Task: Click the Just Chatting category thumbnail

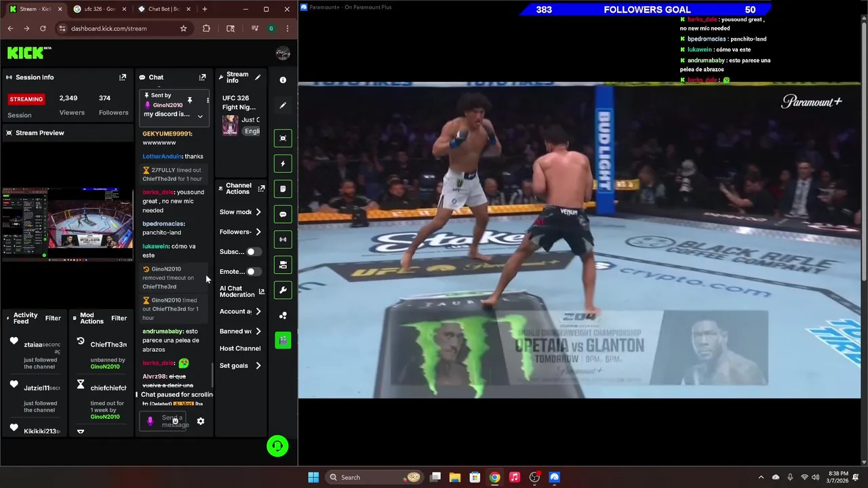Action: pyautogui.click(x=231, y=125)
